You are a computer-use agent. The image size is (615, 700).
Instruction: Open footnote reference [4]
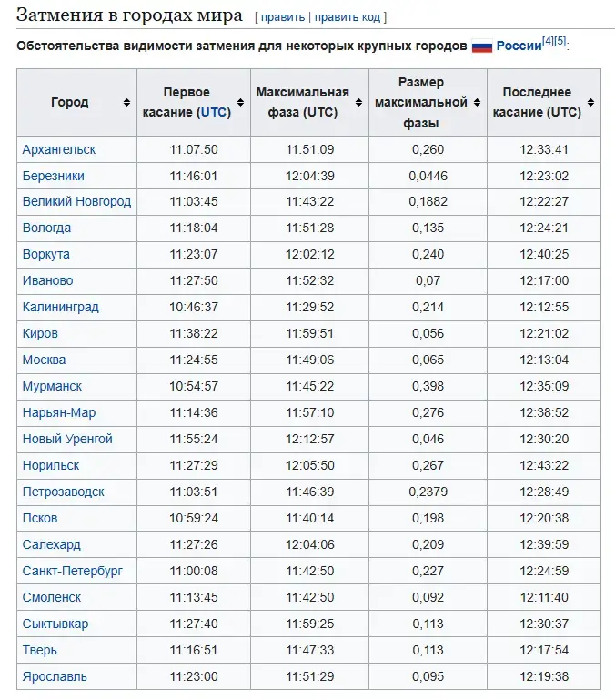pyautogui.click(x=549, y=41)
